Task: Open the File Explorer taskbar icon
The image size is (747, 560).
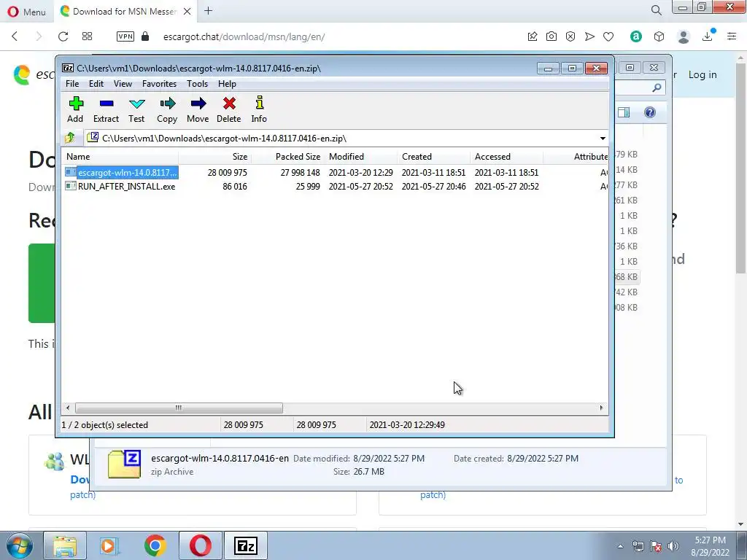Action: pyautogui.click(x=65, y=545)
